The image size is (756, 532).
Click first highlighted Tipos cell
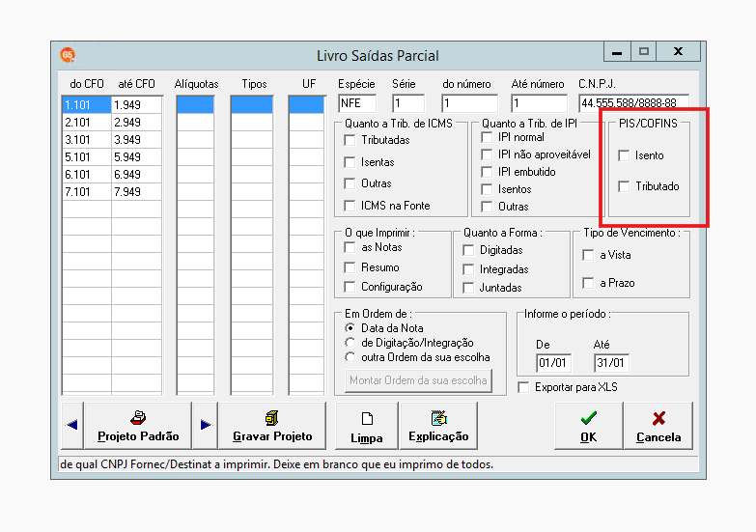coord(252,105)
